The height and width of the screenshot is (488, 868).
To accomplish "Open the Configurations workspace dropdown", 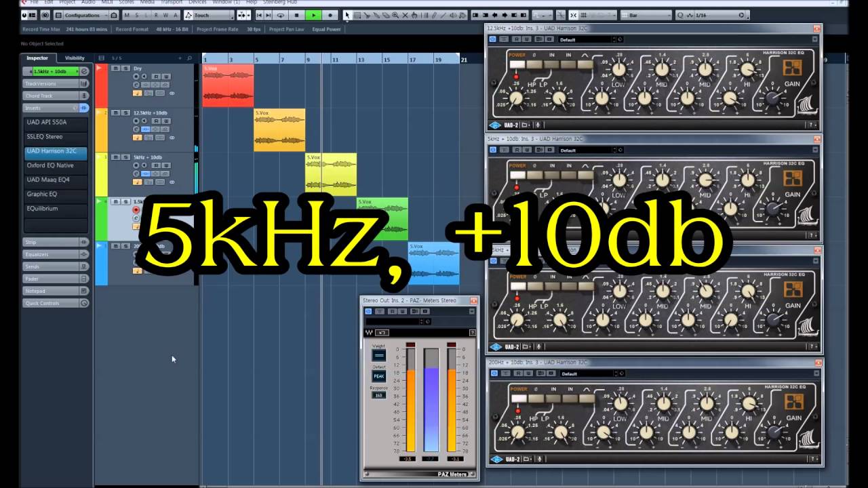I will coord(86,15).
